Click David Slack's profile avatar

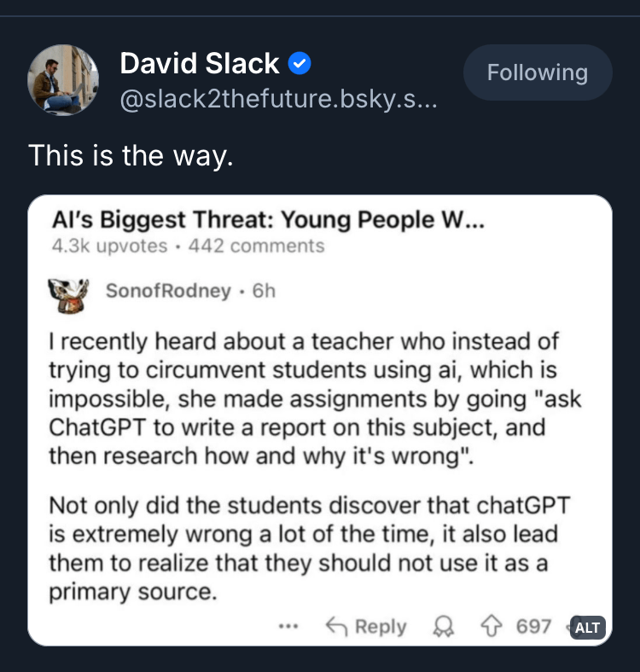click(x=64, y=79)
